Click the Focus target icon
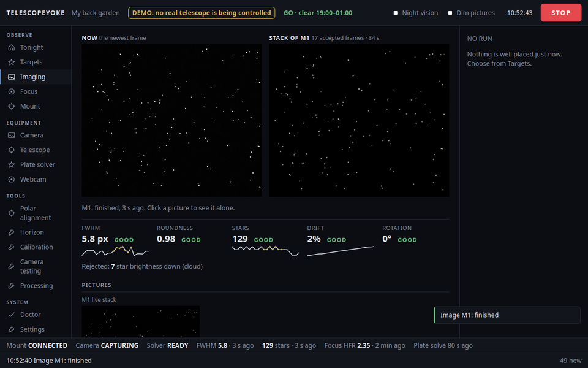This screenshot has height=368, width=588. click(x=12, y=91)
